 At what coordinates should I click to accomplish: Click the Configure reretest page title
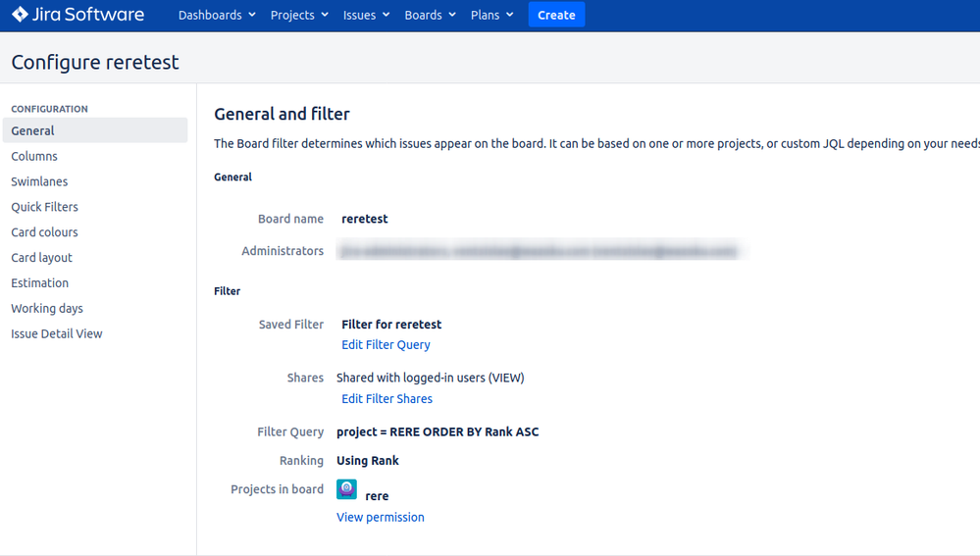[x=95, y=62]
